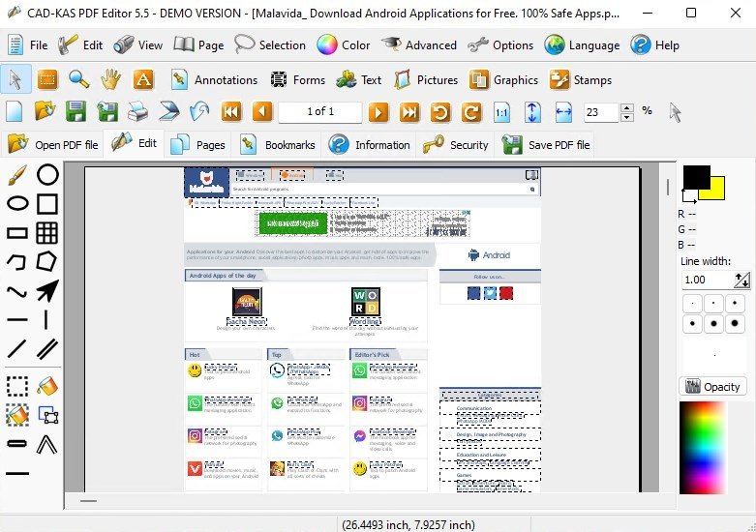Switch to the Pages tab

tap(197, 144)
